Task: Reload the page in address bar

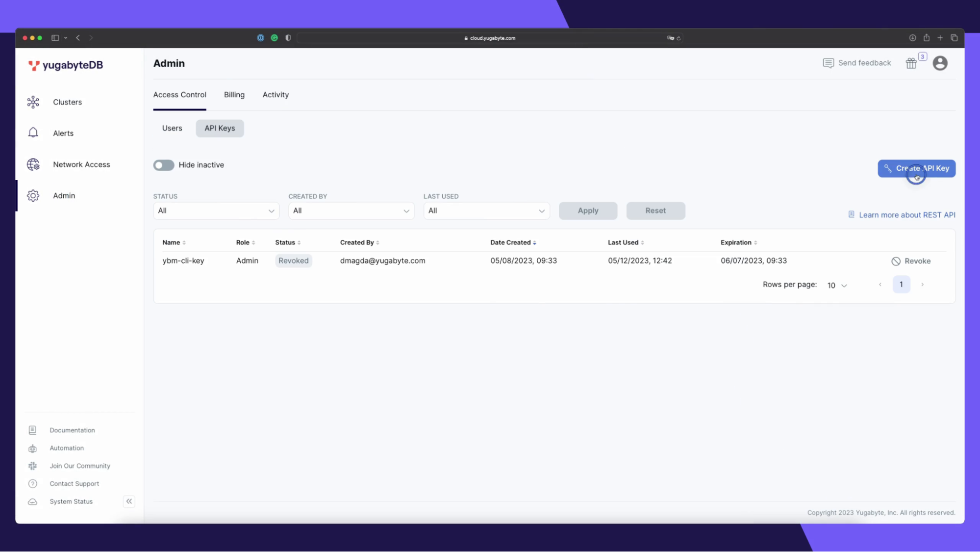Action: point(678,38)
